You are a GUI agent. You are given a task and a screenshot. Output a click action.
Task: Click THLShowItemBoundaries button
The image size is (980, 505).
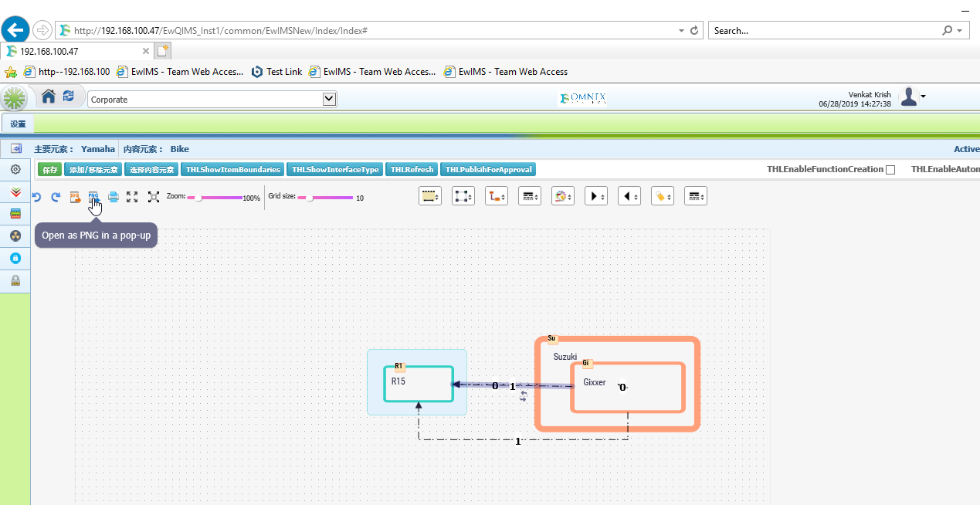(x=233, y=169)
